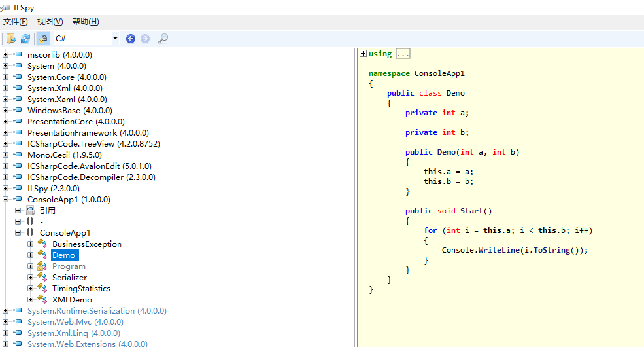Image resolution: width=644 pixels, height=347 pixels.
Task: Select System.Xml.Linq (4.0.0.0) in tree
Action: click(x=74, y=333)
